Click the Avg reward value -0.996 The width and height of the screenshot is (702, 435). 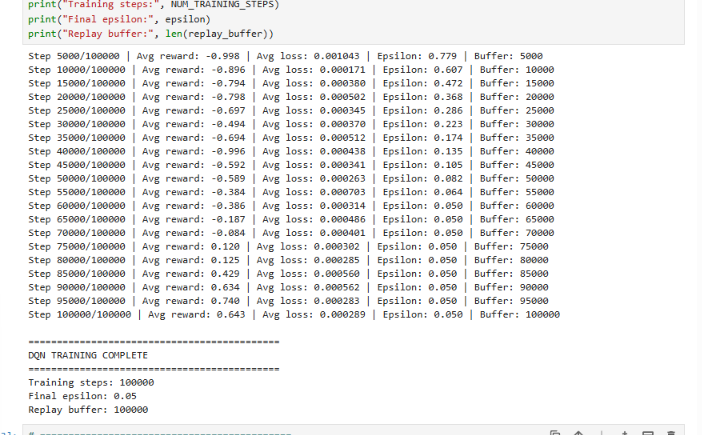tap(228, 151)
